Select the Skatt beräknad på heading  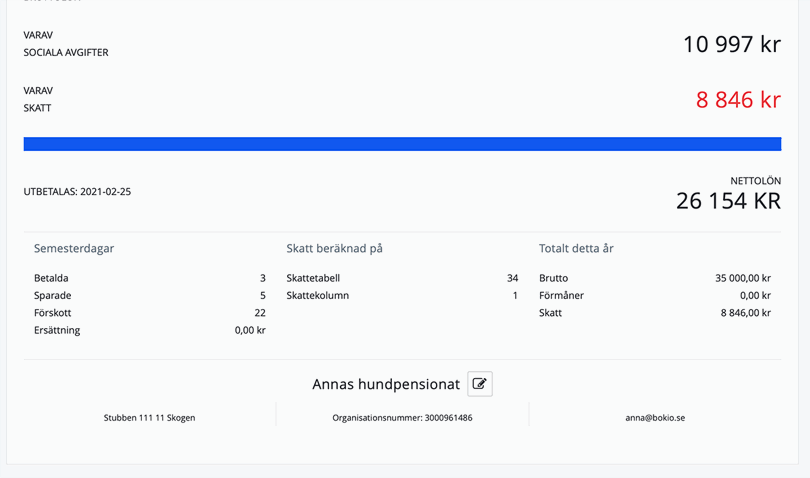(x=334, y=248)
